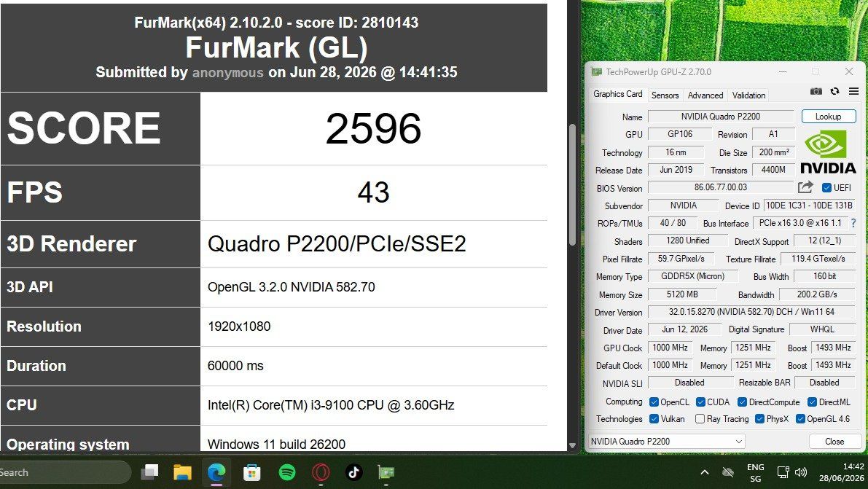
Task: Click the Memory Size 5120 MB field
Action: (x=682, y=294)
